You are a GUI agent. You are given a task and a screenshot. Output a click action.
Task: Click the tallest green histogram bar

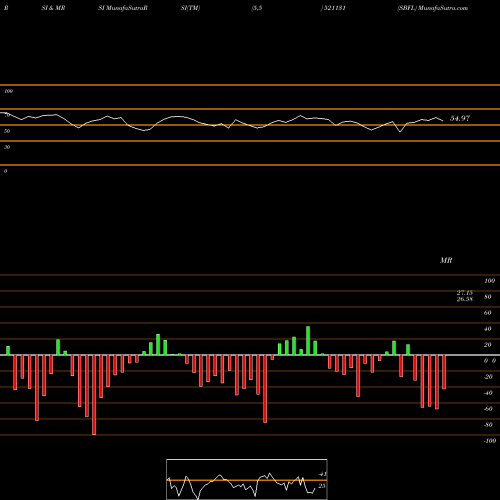pyautogui.click(x=308, y=341)
